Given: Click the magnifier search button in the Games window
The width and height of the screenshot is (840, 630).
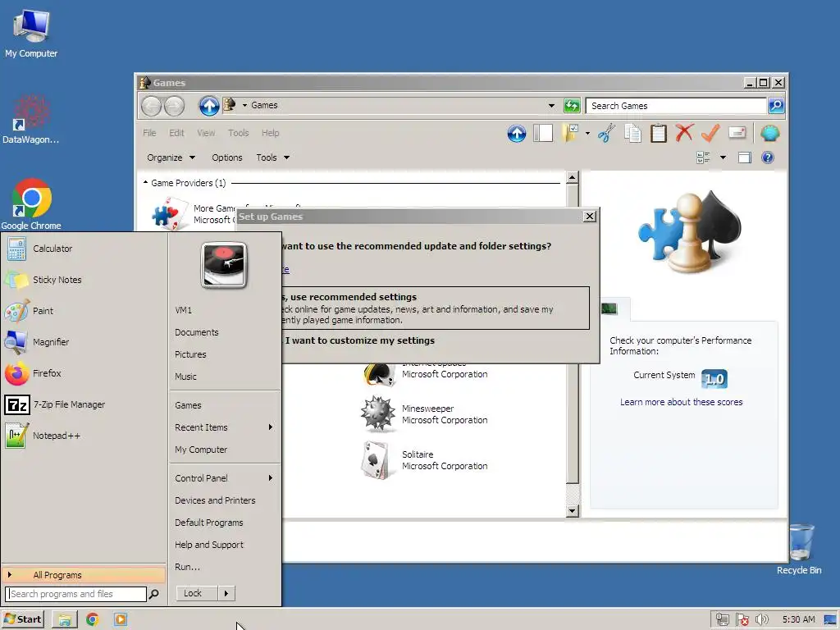Looking at the screenshot, I should tap(776, 106).
